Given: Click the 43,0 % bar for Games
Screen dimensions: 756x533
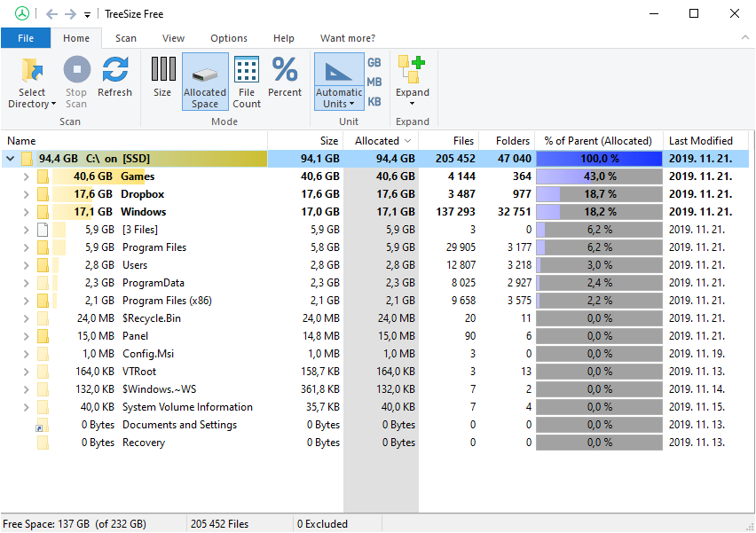Looking at the screenshot, I should tap(599, 176).
